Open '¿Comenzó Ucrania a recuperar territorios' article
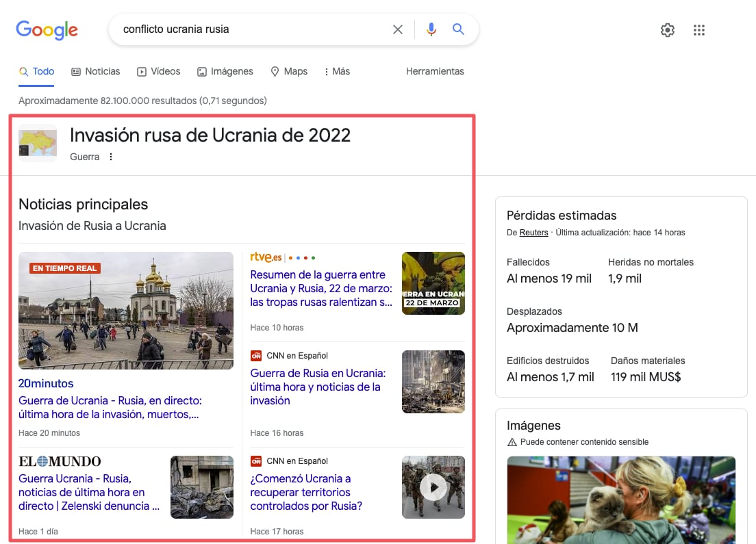 pos(306,492)
